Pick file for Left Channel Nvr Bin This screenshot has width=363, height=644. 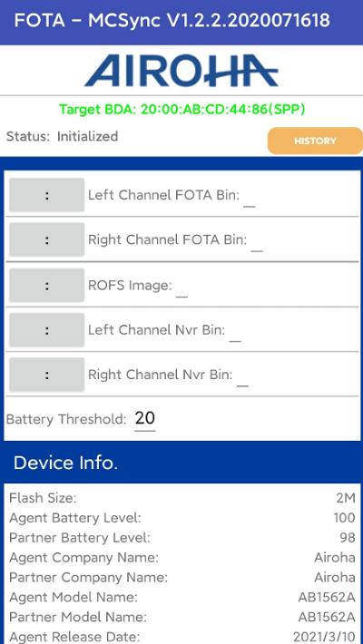tap(47, 330)
